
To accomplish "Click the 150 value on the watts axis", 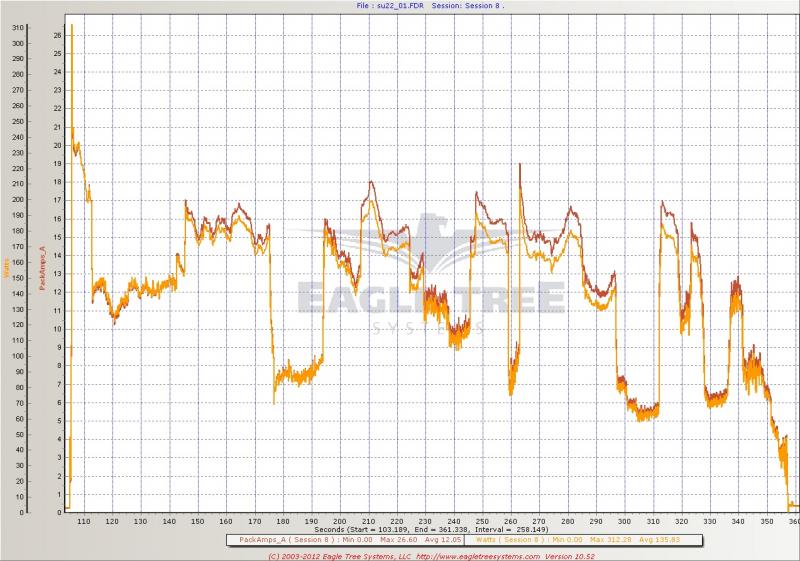I will [x=17, y=278].
